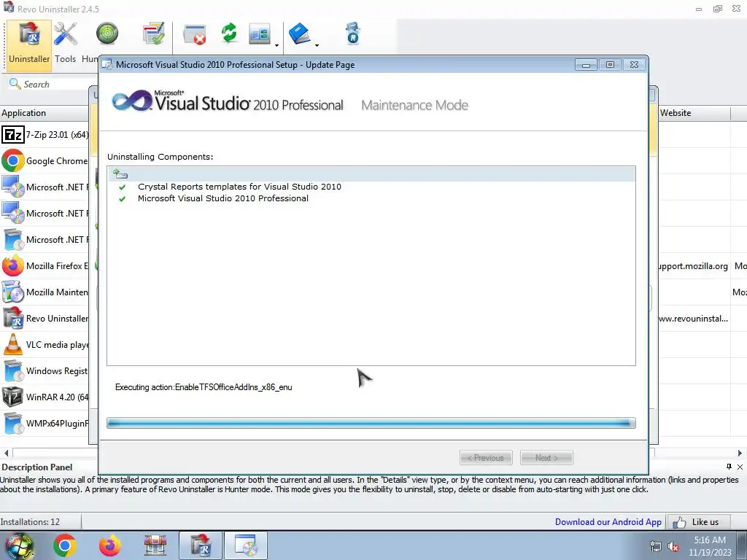Click the muted volume tray icon
The width and height of the screenshot is (747, 560).
point(673,547)
